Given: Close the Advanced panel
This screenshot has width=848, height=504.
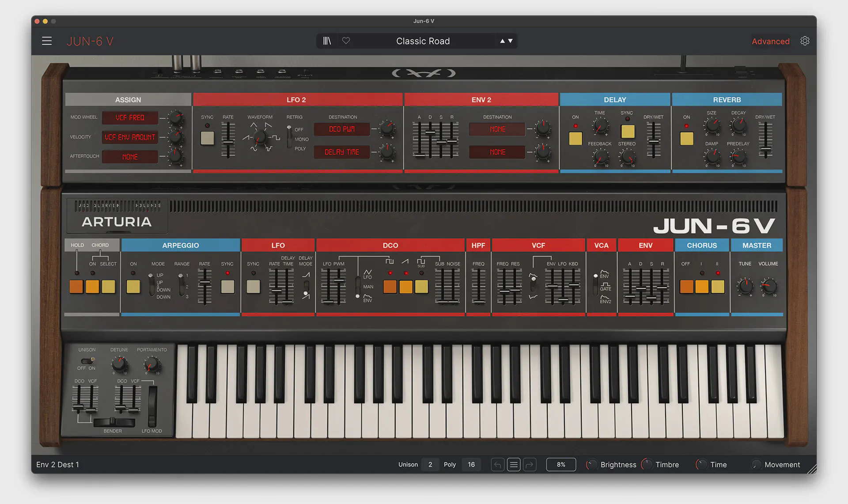Looking at the screenshot, I should coord(770,41).
